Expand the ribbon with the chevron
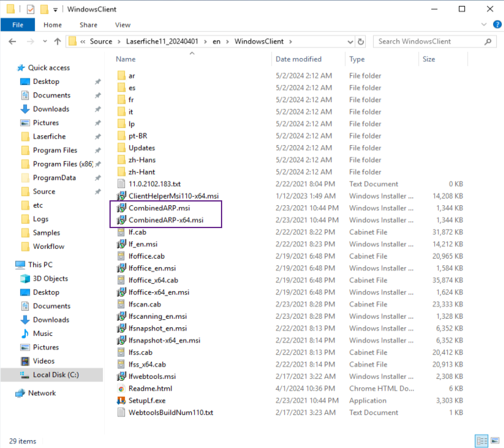The image size is (504, 448). tap(484, 25)
